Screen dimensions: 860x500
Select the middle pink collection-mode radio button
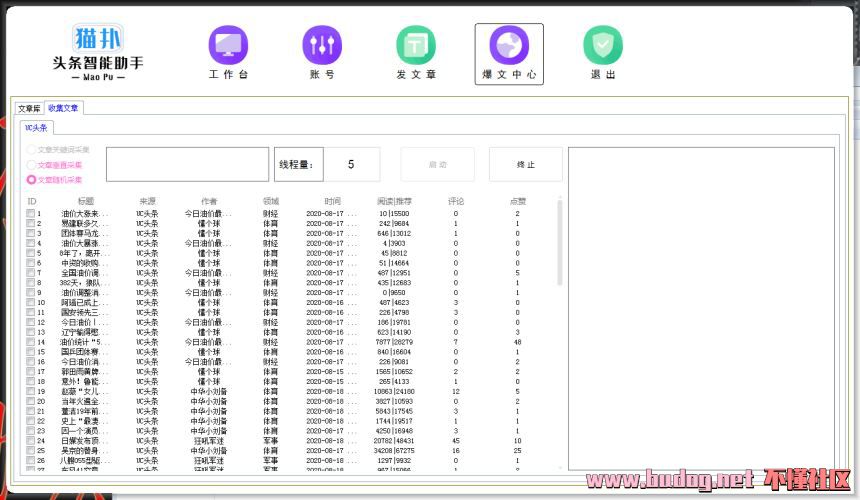(31, 164)
